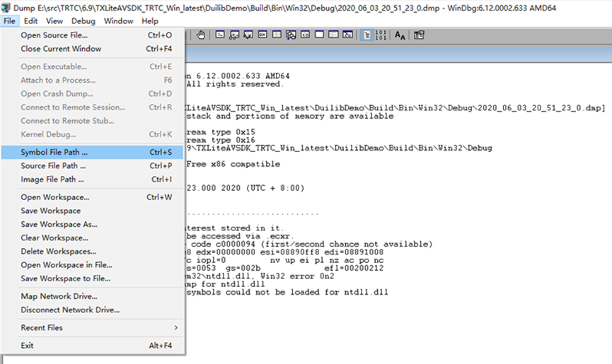Choose Clear Workspace... menu item
612x364 pixels.
pos(93,237)
